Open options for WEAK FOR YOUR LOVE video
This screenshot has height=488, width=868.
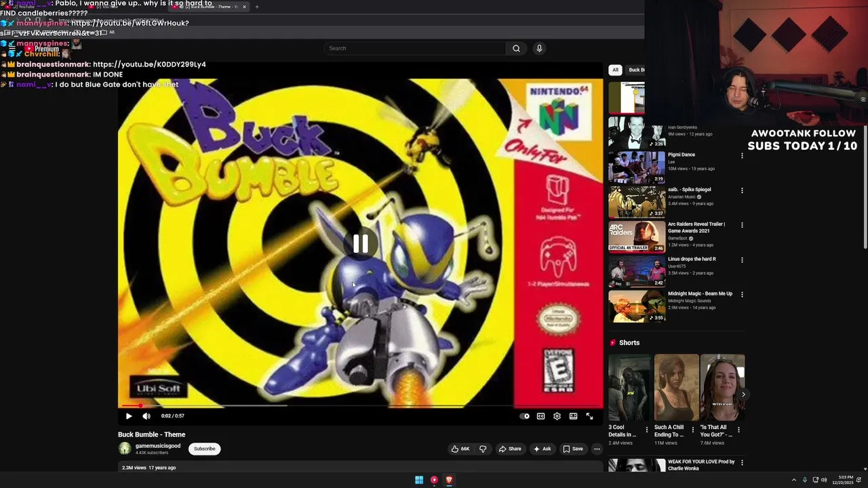(742, 462)
